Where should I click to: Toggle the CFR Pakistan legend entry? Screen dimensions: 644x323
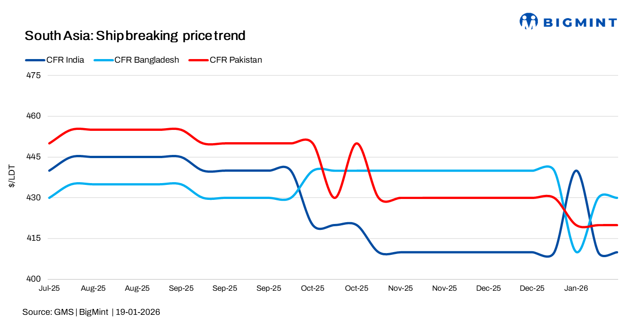pyautogui.click(x=236, y=60)
